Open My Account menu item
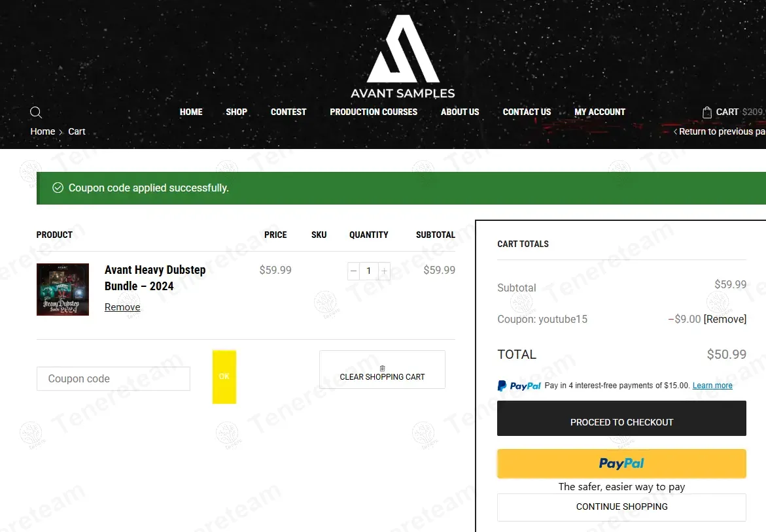This screenshot has width=766, height=532. [600, 112]
